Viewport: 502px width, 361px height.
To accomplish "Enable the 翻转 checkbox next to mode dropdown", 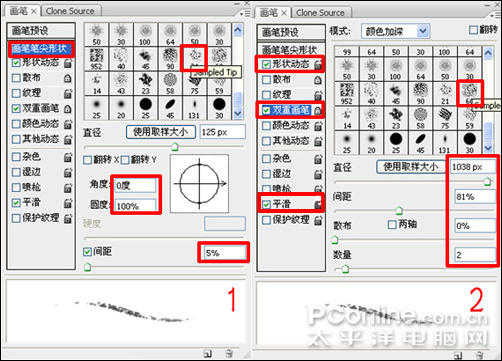I will [473, 30].
